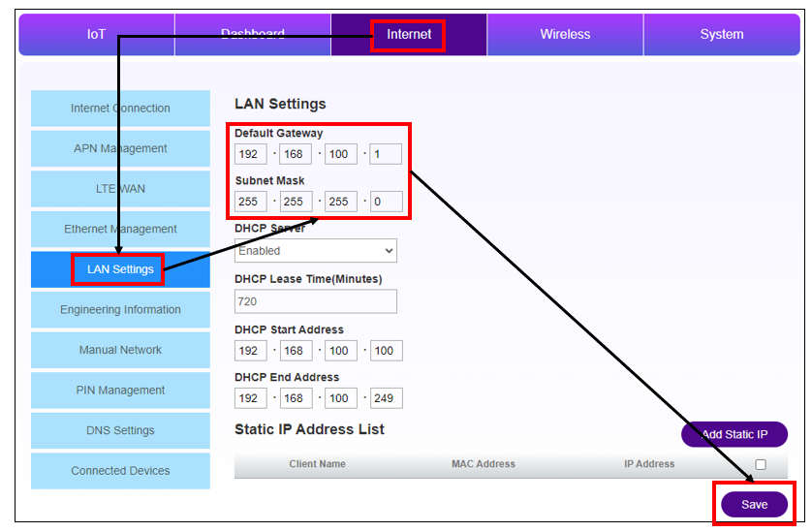Open PIN Management page
Viewport: 812px width, 532px height.
coord(120,391)
